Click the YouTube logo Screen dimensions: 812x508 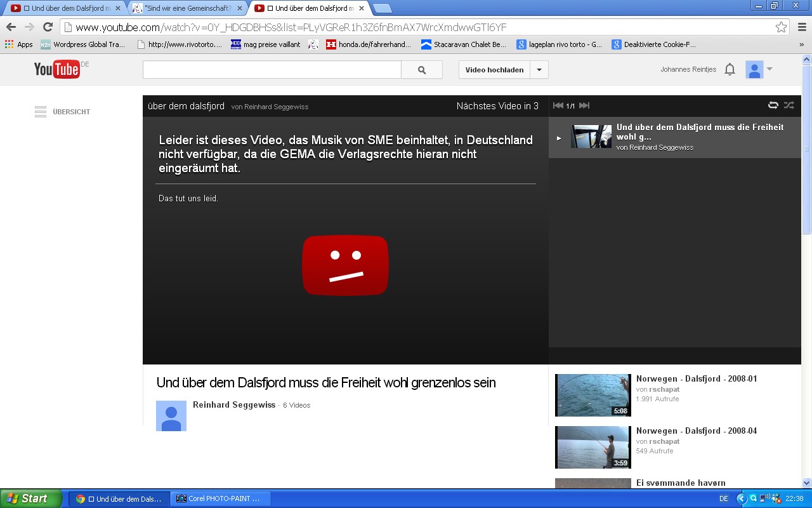(x=56, y=69)
